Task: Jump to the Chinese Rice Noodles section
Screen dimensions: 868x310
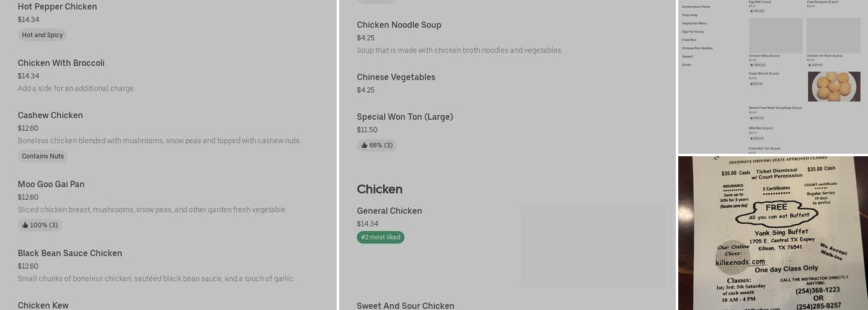Action: pyautogui.click(x=697, y=48)
